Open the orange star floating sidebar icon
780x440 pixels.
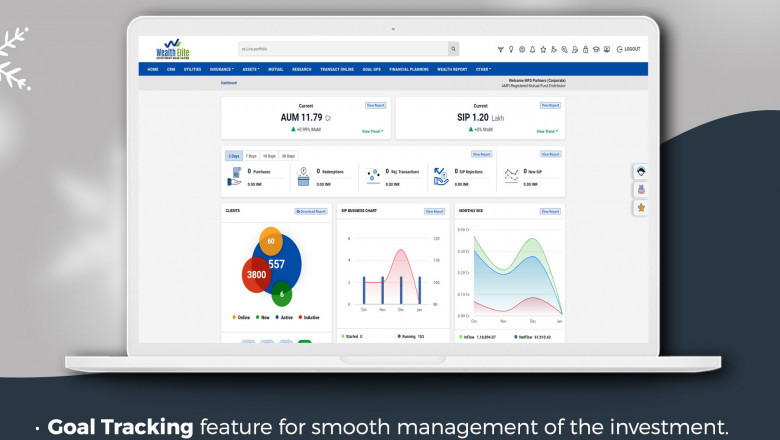point(641,207)
